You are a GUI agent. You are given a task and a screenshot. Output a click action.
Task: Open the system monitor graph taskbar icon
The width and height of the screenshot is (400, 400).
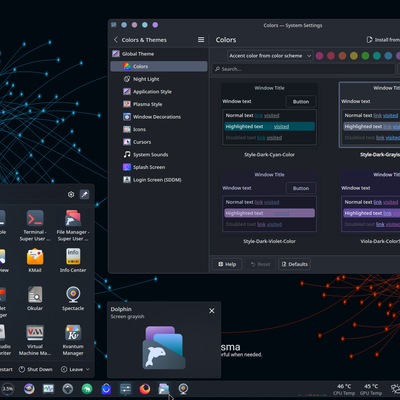point(48,389)
